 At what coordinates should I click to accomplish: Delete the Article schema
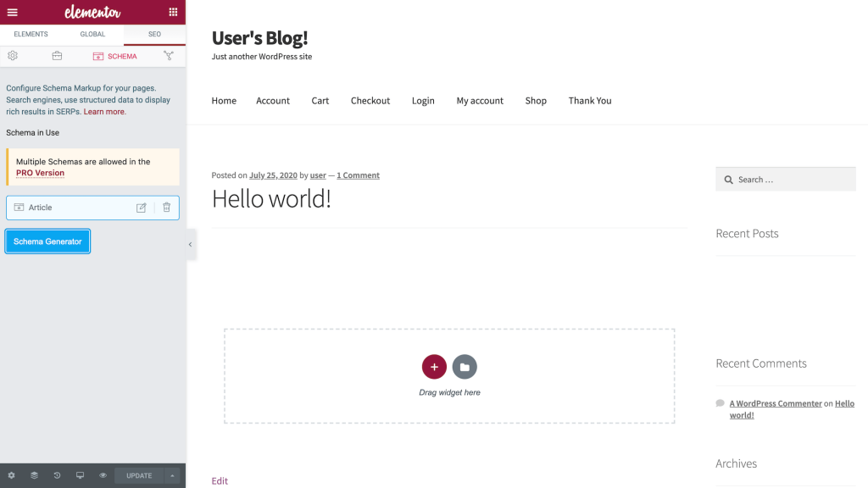[166, 208]
